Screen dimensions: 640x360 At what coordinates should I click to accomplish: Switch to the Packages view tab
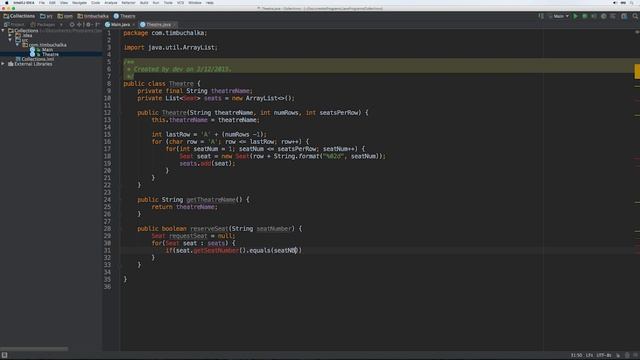43,24
